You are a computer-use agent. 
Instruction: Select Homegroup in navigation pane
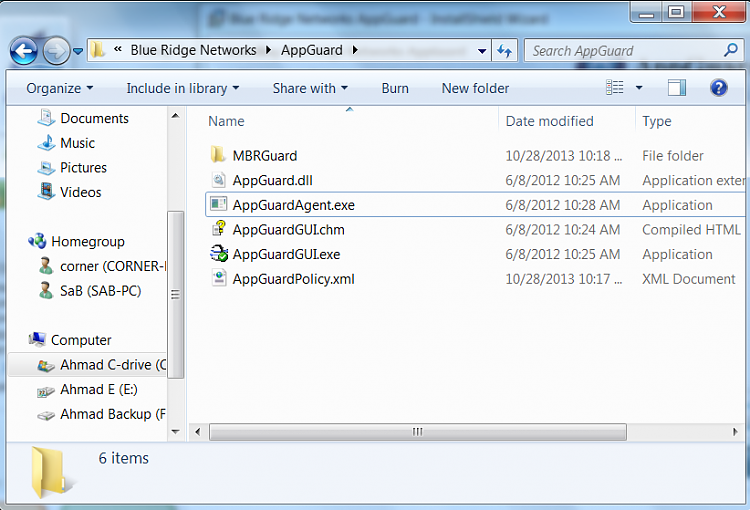point(88,242)
